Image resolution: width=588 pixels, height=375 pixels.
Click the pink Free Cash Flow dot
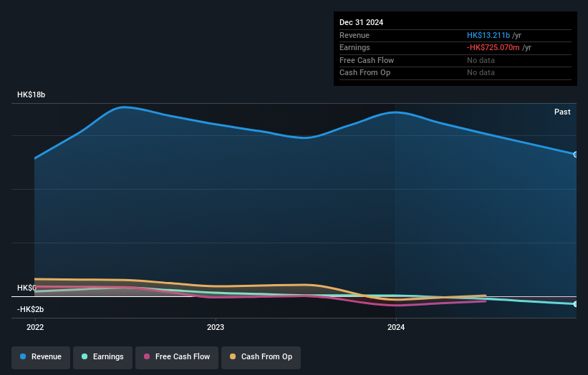tap(147, 356)
